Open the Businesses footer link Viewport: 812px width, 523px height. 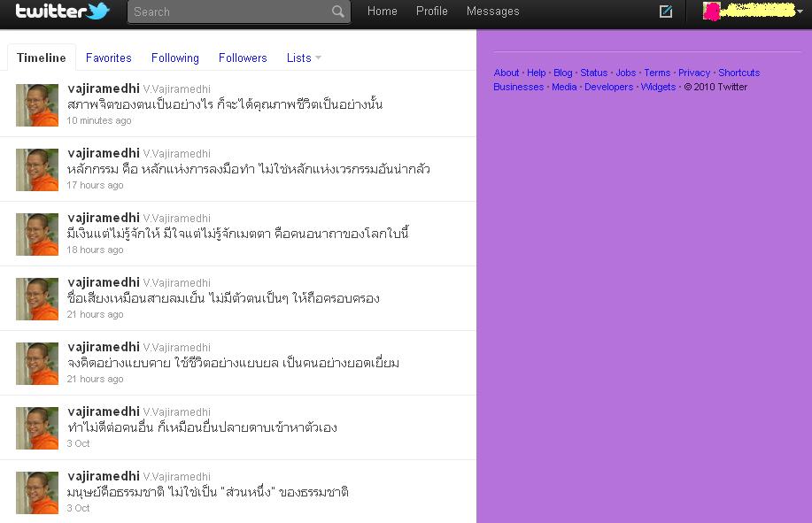pyautogui.click(x=518, y=87)
